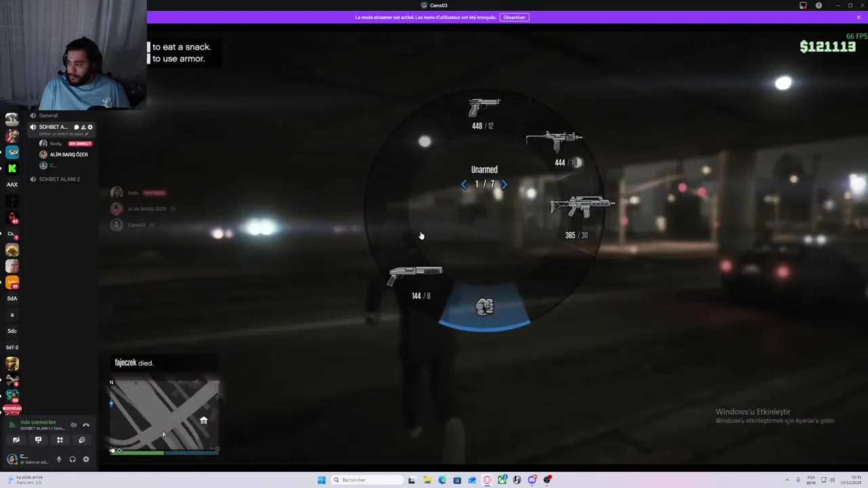Open the Sdc server
868x488 pixels.
[12, 331]
